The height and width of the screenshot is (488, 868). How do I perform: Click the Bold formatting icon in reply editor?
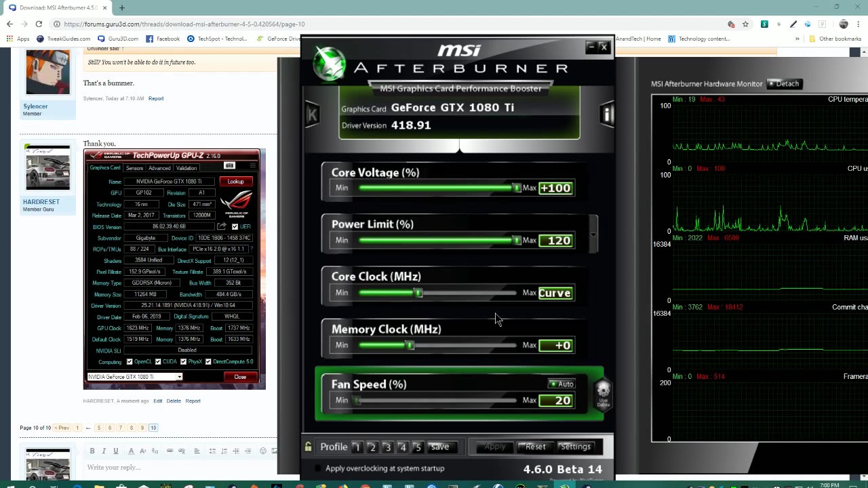tap(92, 451)
